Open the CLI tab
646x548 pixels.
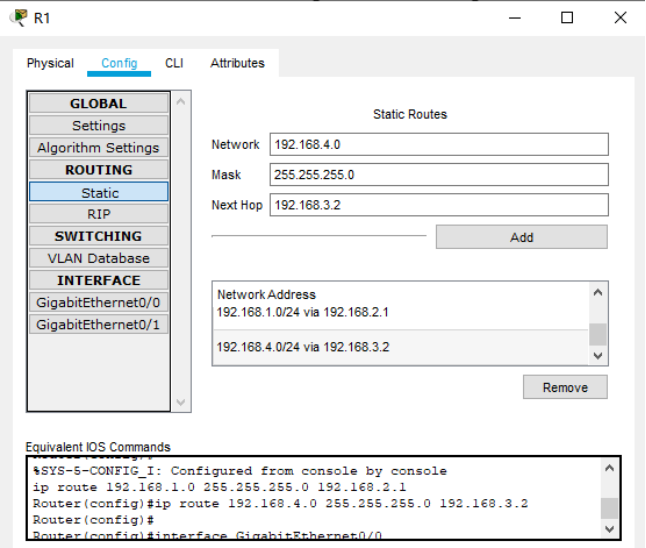click(174, 63)
